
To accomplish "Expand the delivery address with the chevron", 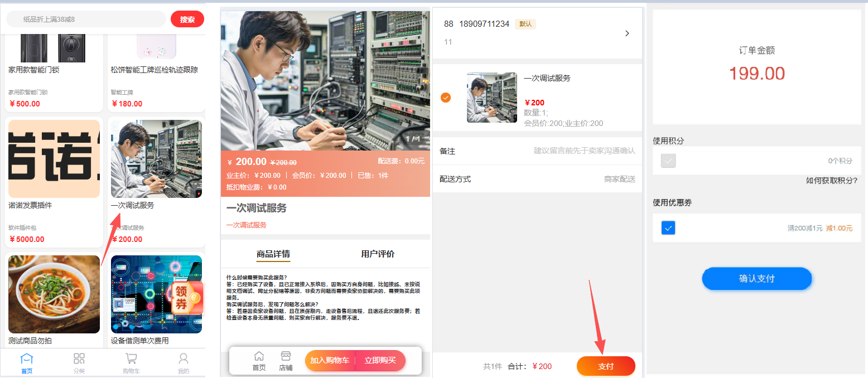I will coord(626,33).
